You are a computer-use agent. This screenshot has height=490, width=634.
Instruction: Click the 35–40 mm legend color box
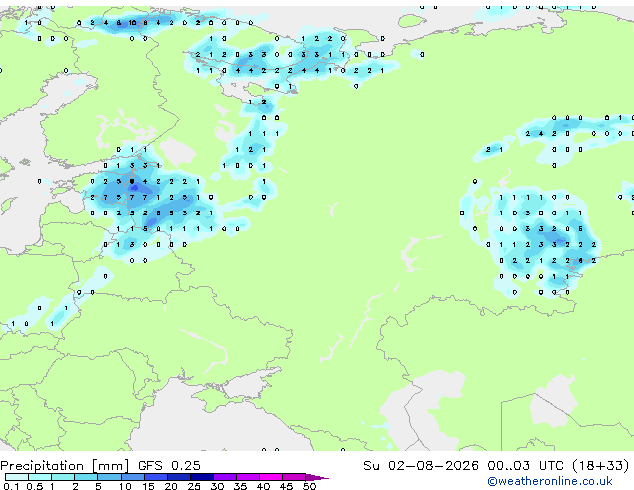[248, 477]
